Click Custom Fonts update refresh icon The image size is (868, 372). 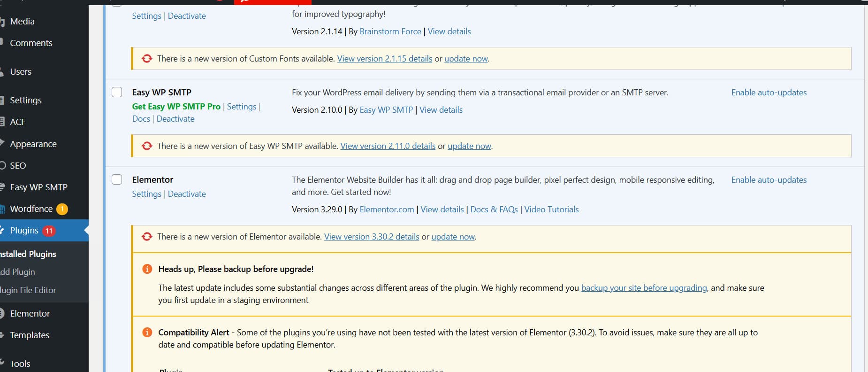click(x=147, y=58)
